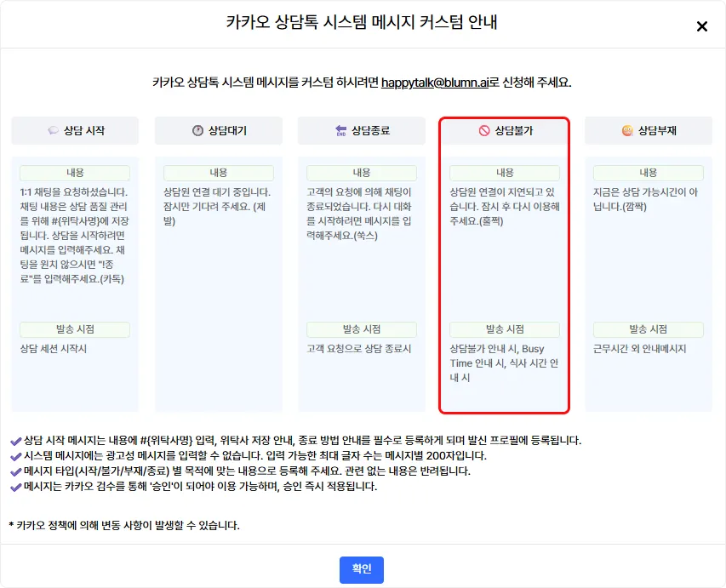Image resolution: width=726 pixels, height=588 pixels.
Task: Click the 발송 시점 label in 상담종료 column
Action: [x=362, y=329]
